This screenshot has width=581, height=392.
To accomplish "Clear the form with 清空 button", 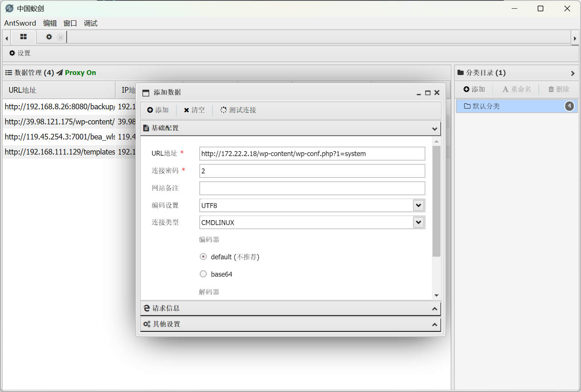I will coord(194,110).
